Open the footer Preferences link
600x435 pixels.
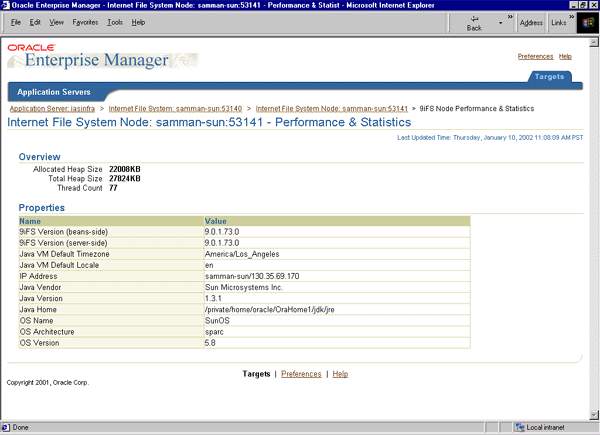[x=301, y=374]
